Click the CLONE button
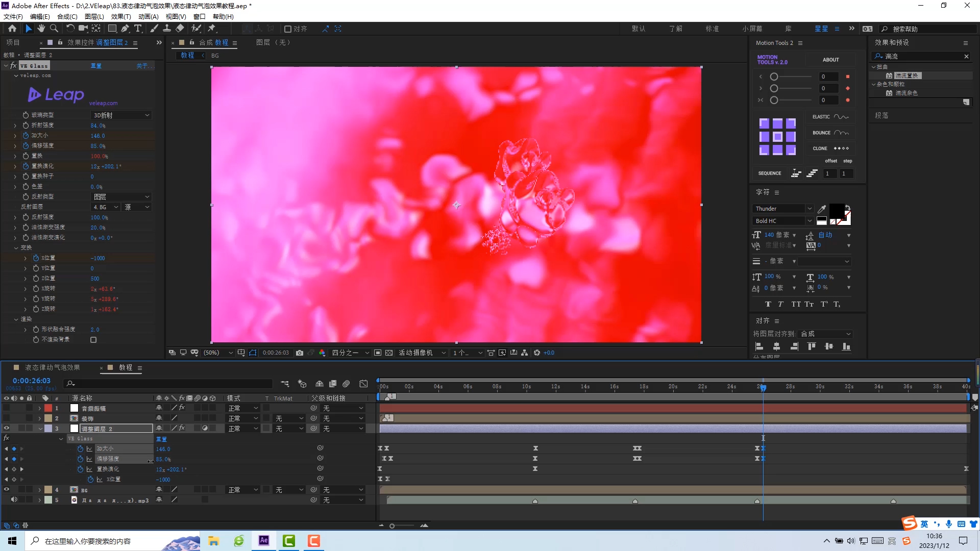The width and height of the screenshot is (980, 551). point(830,148)
